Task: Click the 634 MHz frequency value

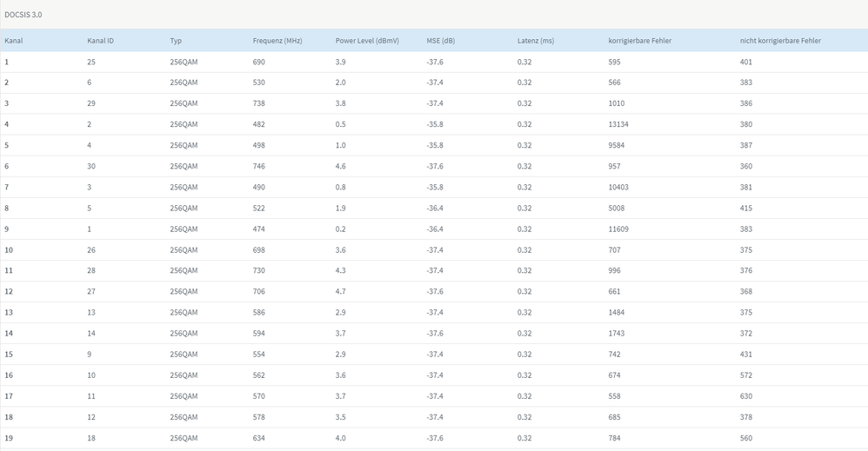Action: [x=258, y=438]
